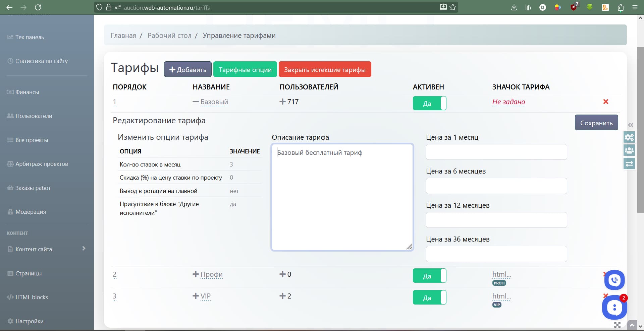Open the phone call widget
This screenshot has width=644, height=331.
614,280
